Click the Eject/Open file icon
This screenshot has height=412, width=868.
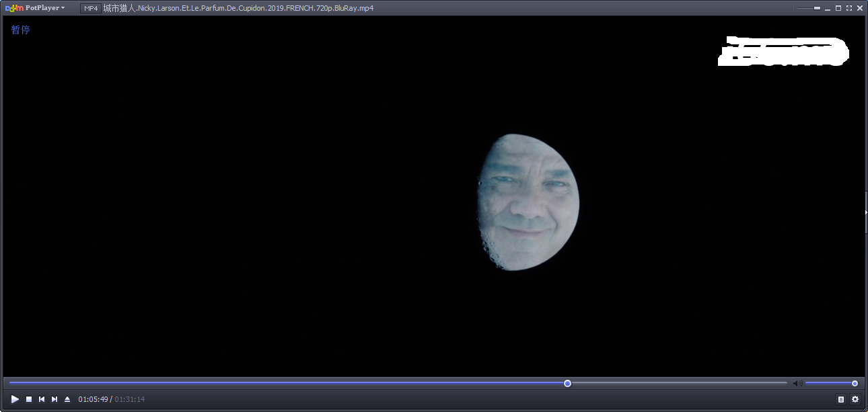coord(67,399)
